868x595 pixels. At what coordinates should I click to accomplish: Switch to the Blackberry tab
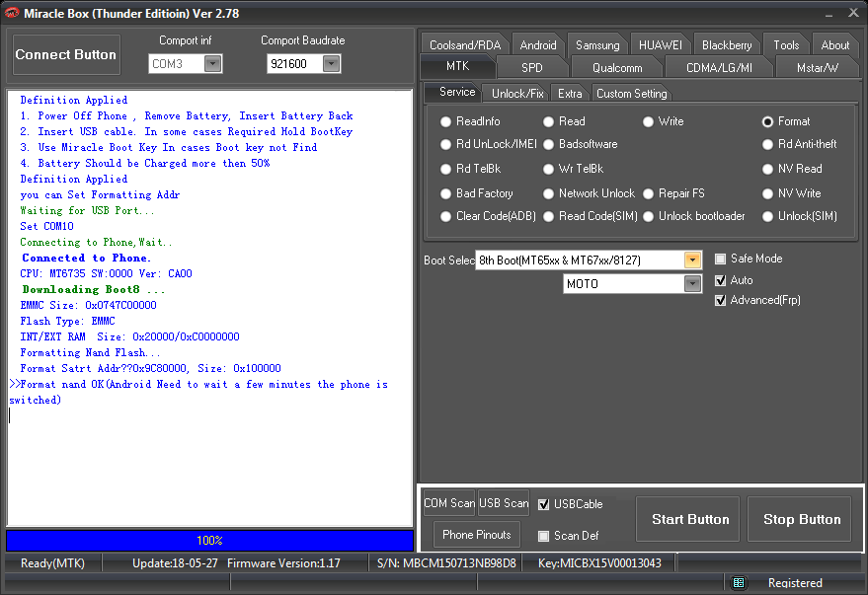point(727,44)
